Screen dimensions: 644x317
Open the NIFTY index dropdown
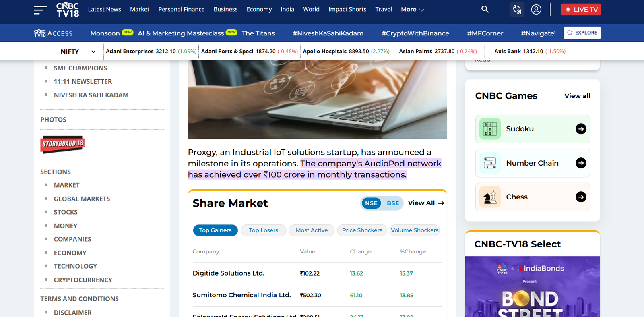click(78, 52)
